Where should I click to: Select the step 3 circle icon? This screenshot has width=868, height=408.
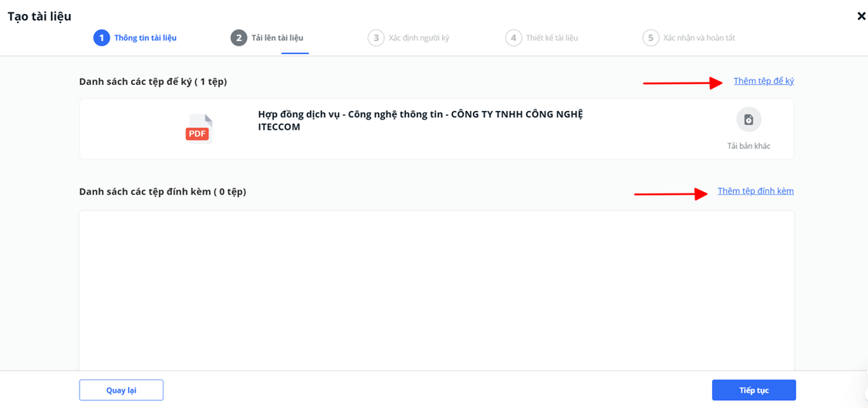pos(376,39)
